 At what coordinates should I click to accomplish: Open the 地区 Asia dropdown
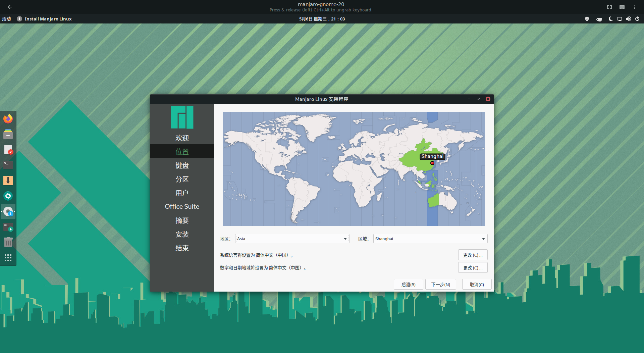click(x=292, y=239)
